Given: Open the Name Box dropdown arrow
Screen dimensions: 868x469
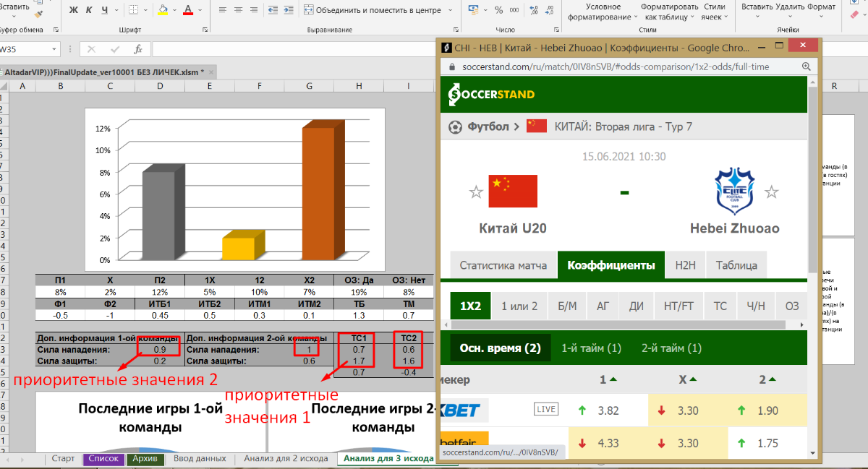Looking at the screenshot, I should 54,49.
